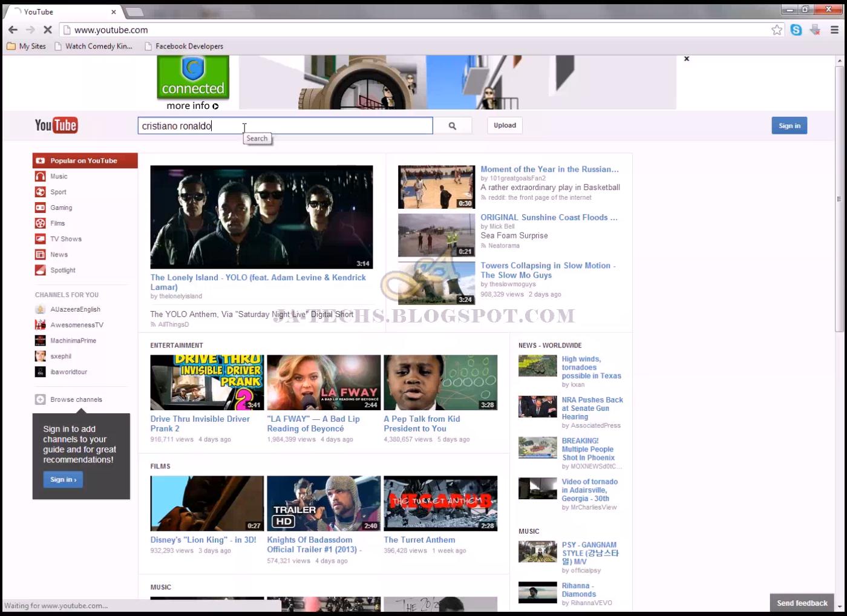Screen dimensions: 847x616
Task: Close the YouTube tab
Action: tap(113, 11)
